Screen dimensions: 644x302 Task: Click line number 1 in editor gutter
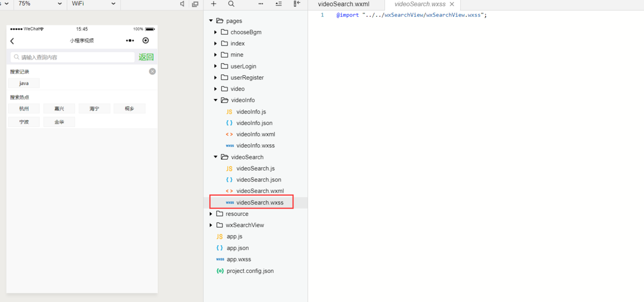pos(322,15)
